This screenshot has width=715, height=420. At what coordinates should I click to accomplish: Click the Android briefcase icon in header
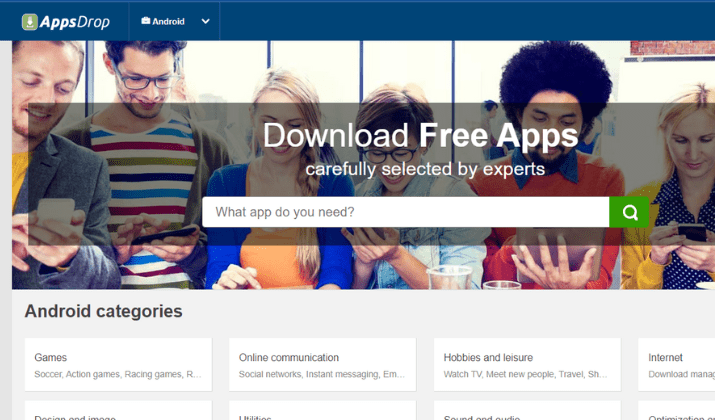(x=145, y=21)
